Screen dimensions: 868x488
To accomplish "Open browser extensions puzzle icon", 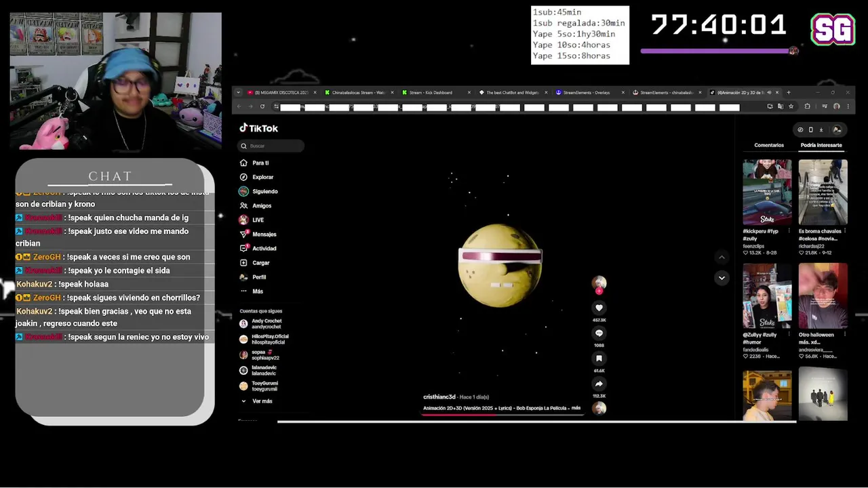I will coord(807,106).
